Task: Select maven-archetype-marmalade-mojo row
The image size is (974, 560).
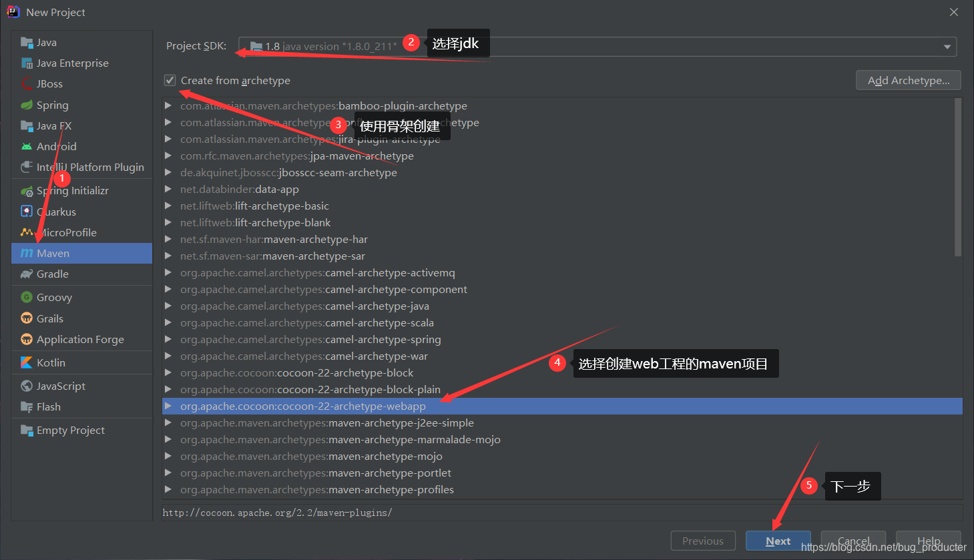Action: click(562, 439)
